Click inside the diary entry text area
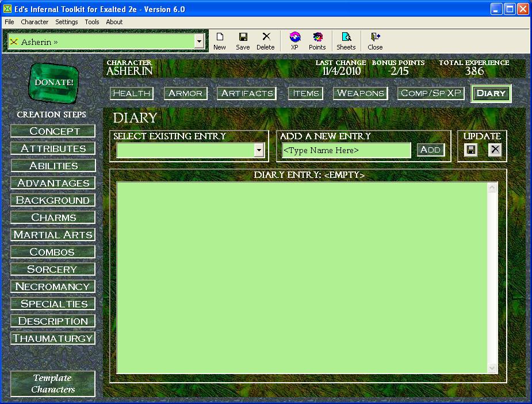 click(302, 278)
